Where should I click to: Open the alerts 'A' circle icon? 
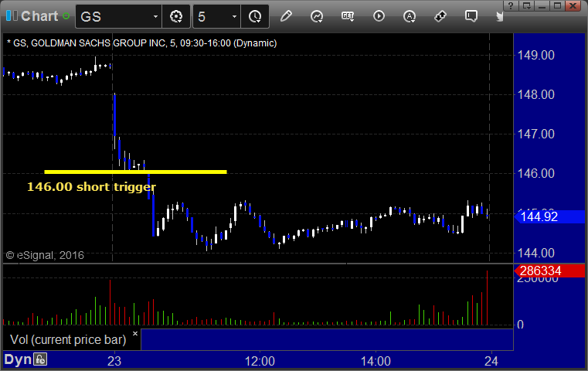pyautogui.click(x=409, y=16)
